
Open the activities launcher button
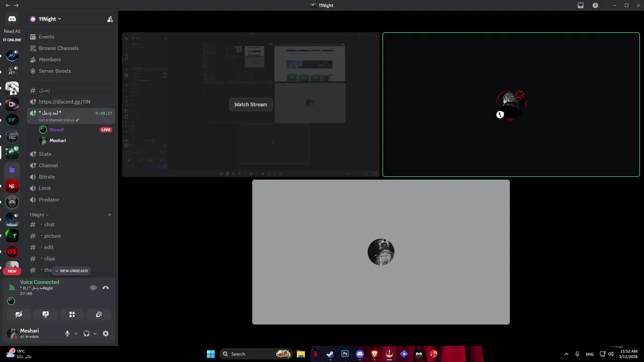click(72, 314)
